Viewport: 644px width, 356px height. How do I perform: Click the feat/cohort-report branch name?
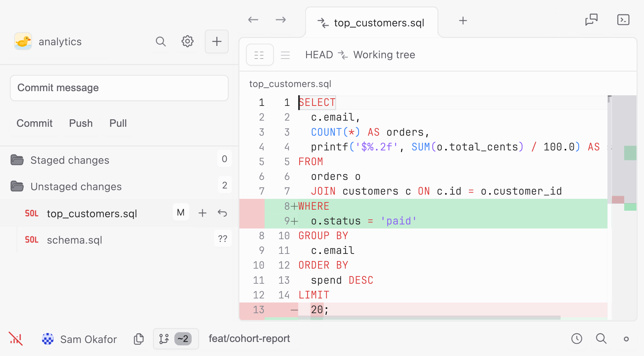click(x=249, y=339)
